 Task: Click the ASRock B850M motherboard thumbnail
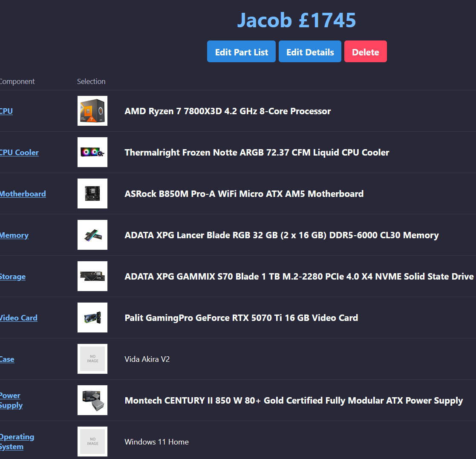[92, 193]
